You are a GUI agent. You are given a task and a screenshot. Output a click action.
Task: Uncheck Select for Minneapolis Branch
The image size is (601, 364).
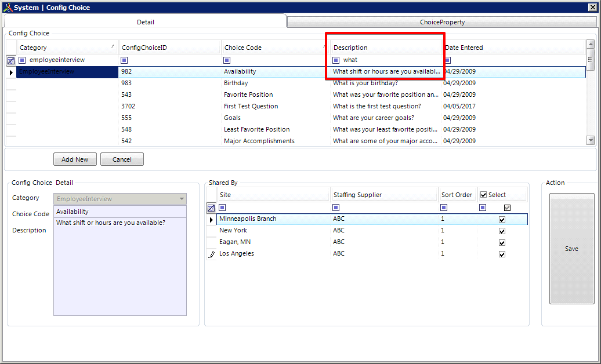[x=502, y=220]
